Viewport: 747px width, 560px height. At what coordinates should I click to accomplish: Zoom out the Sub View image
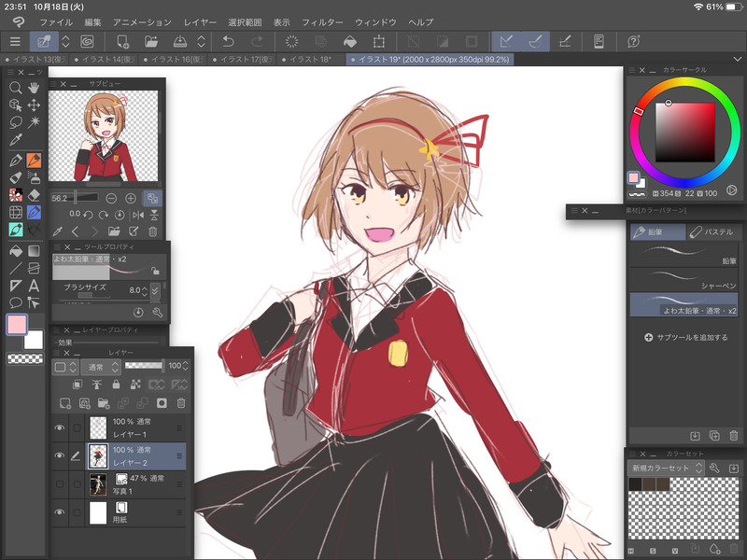tap(111, 198)
